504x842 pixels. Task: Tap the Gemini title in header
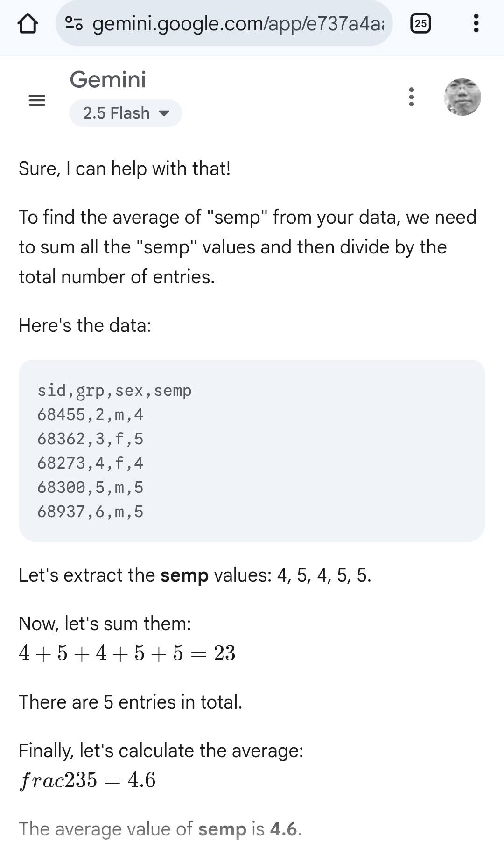[108, 80]
